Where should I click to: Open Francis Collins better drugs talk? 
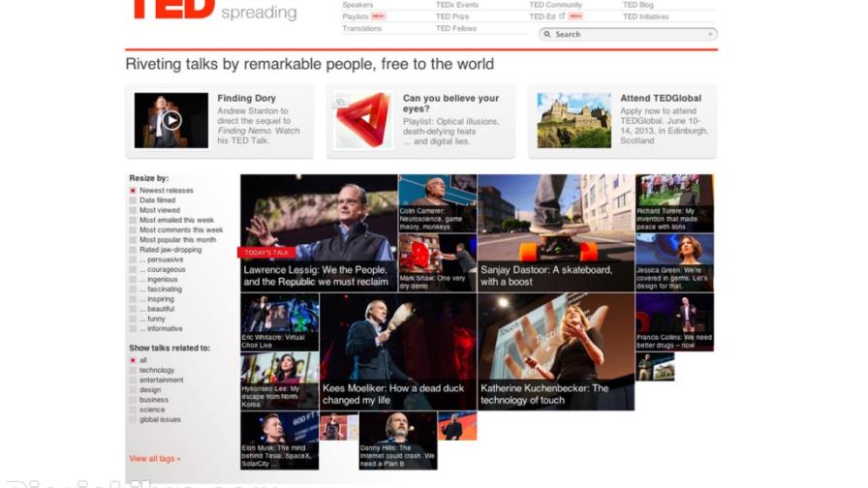click(x=675, y=322)
